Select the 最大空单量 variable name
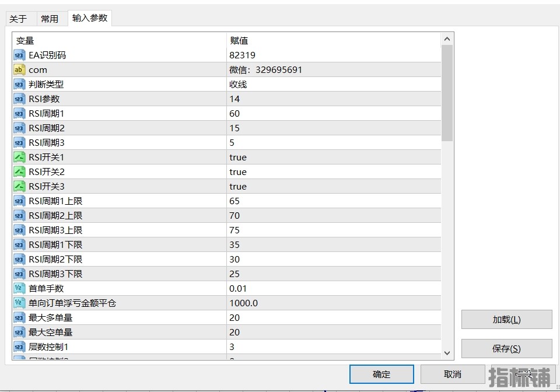 pos(50,332)
